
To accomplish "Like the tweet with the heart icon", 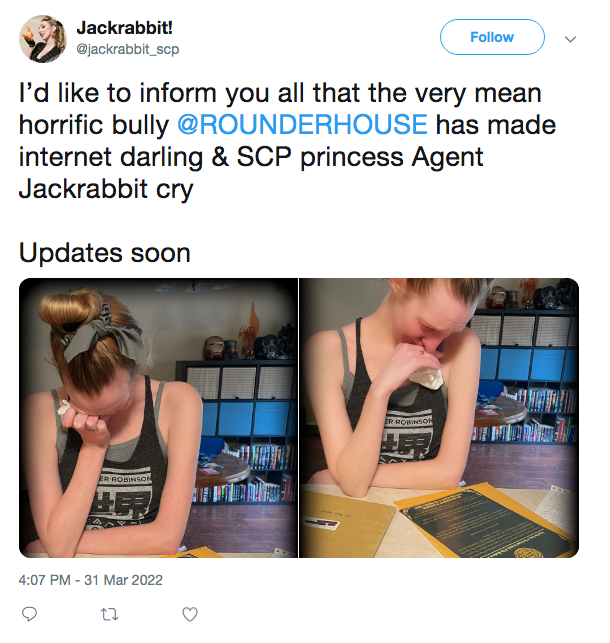I will 190,614.
